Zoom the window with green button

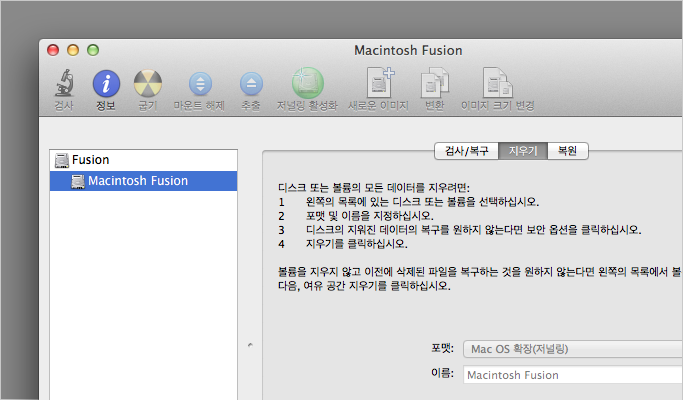[x=93, y=50]
